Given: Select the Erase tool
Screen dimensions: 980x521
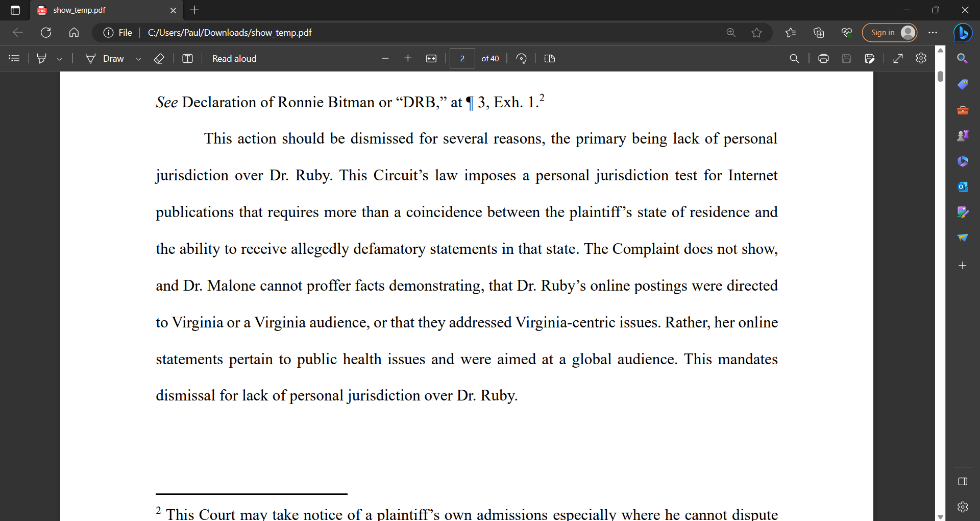Looking at the screenshot, I should coord(159,58).
